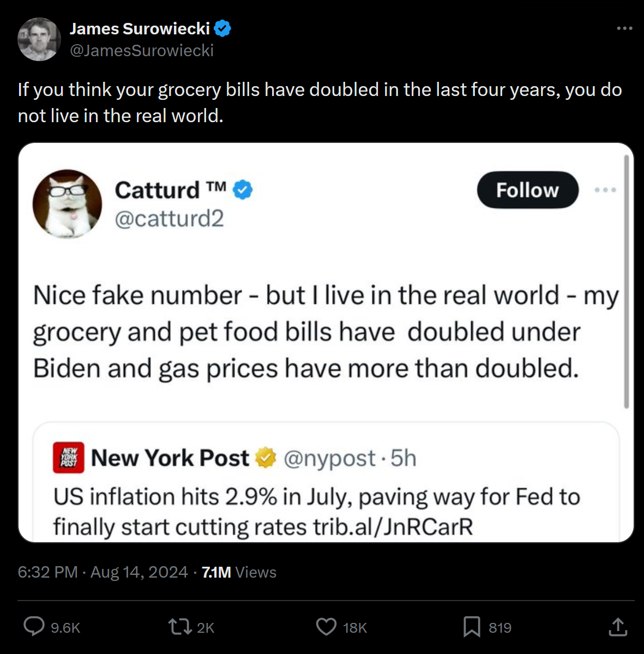Click James Surowiecki's blue verified badge
Screen dimensions: 644x654
222,28
